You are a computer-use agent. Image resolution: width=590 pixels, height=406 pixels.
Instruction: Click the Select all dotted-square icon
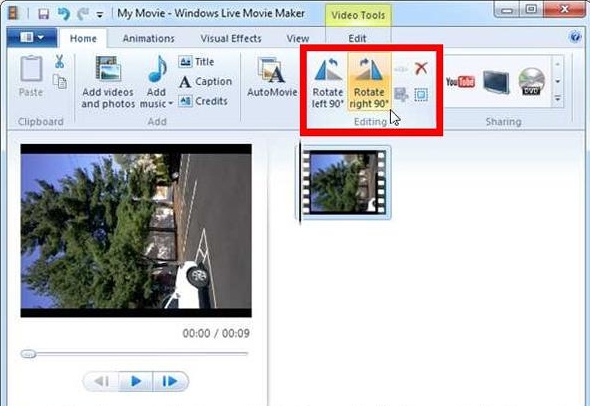(x=421, y=94)
